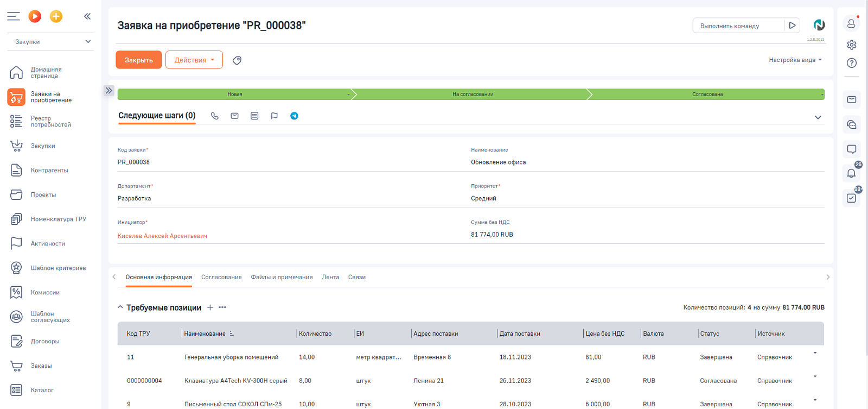Screen dimensions: 868x409
Task: Select the На согласовании stage
Action: 473,94
